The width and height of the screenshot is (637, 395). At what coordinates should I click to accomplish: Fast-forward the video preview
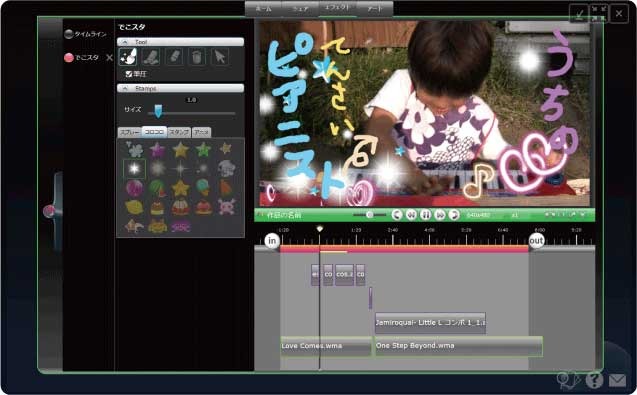(x=440, y=215)
